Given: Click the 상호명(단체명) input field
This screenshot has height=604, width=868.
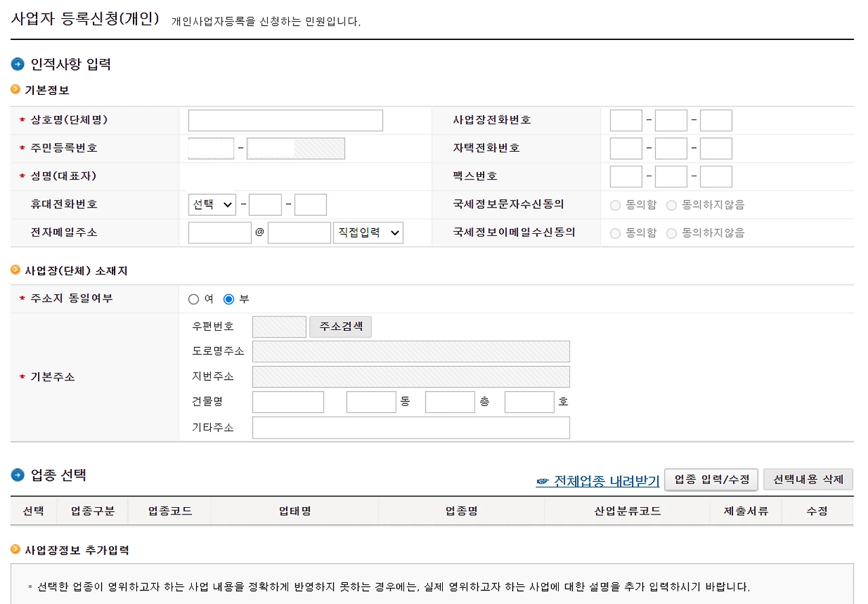Looking at the screenshot, I should pos(285,120).
